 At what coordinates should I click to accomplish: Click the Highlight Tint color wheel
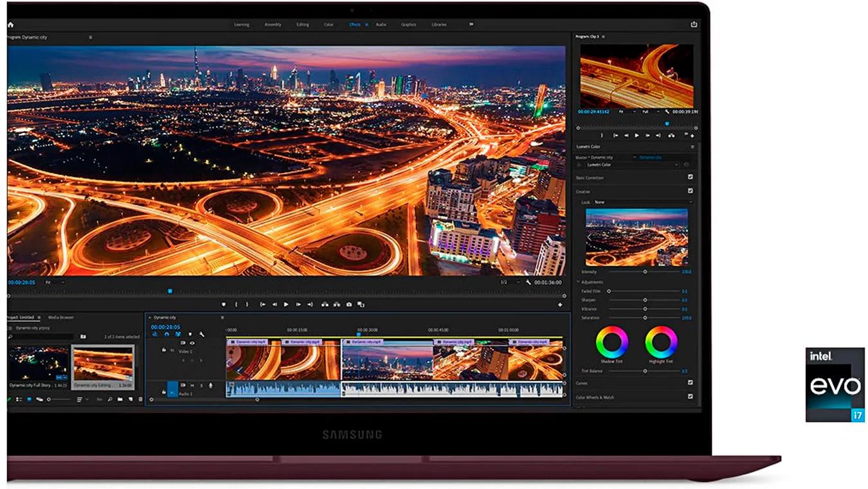coord(661,342)
